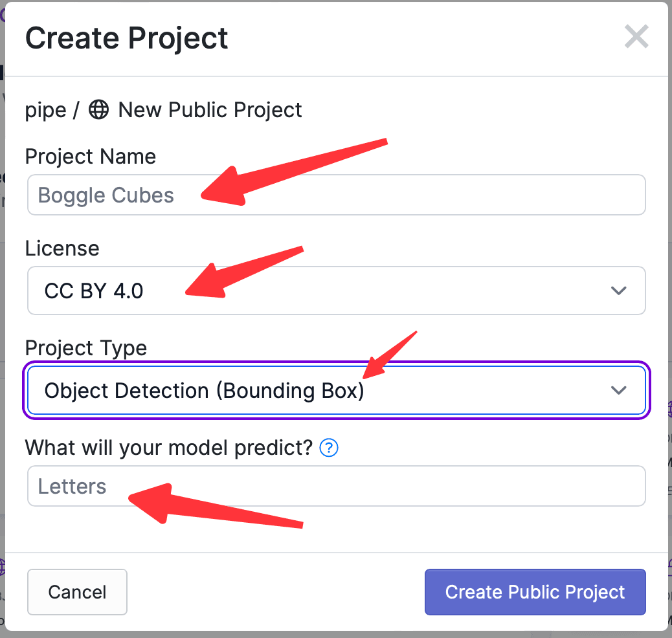Screen dimensions: 672x638
Task: Click the What will your model predict label
Action: 169,448
